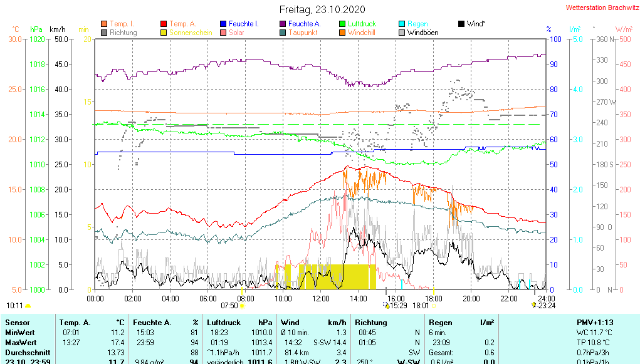Click the Windchill legend label
The height and width of the screenshot is (364, 640).
pos(362,33)
